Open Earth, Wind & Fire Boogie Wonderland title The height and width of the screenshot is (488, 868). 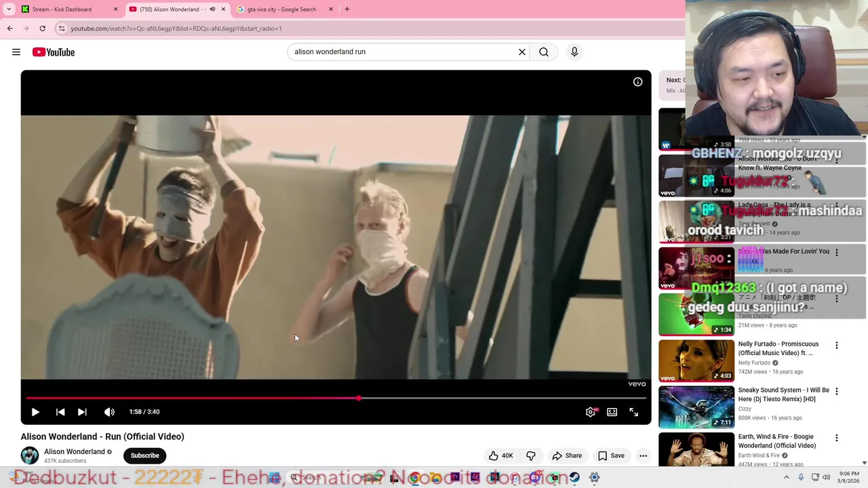[777, 441]
